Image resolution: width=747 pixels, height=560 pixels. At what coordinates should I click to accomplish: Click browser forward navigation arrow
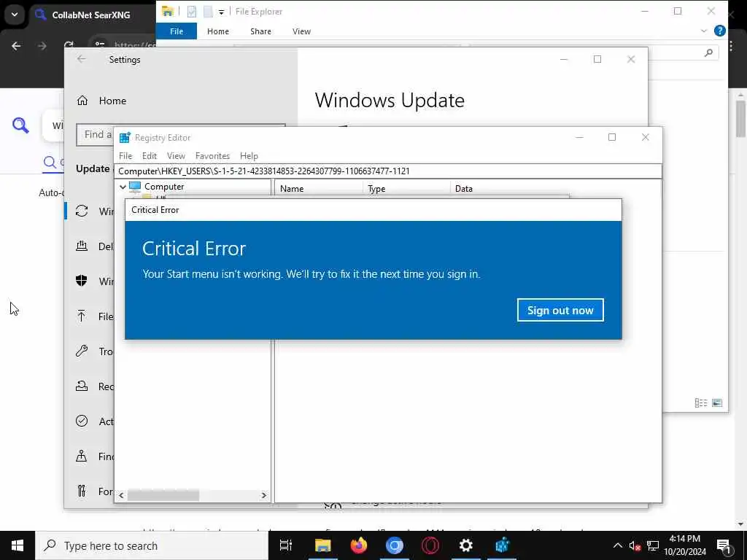pos(42,46)
